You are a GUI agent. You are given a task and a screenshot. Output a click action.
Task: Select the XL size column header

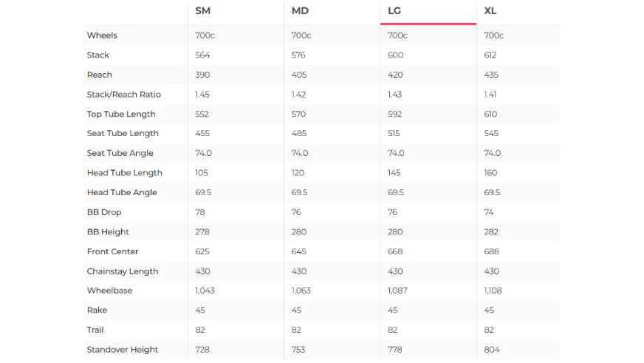coord(490,10)
